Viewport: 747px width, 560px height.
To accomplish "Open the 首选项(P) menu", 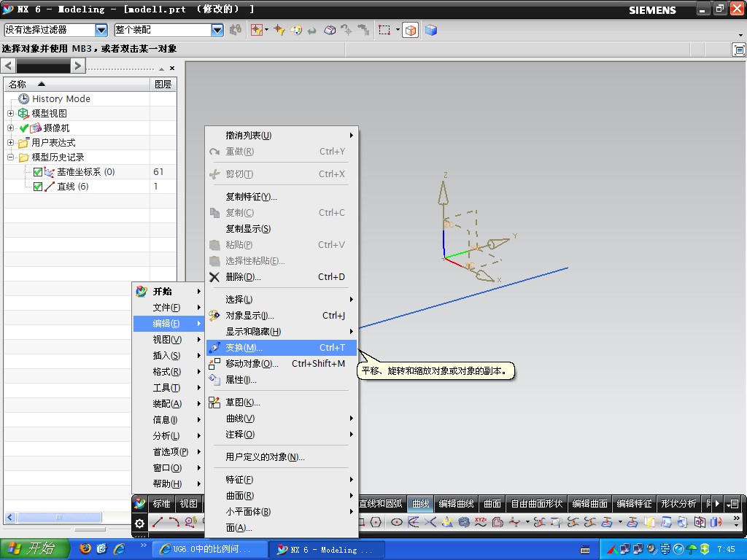I will point(169,452).
